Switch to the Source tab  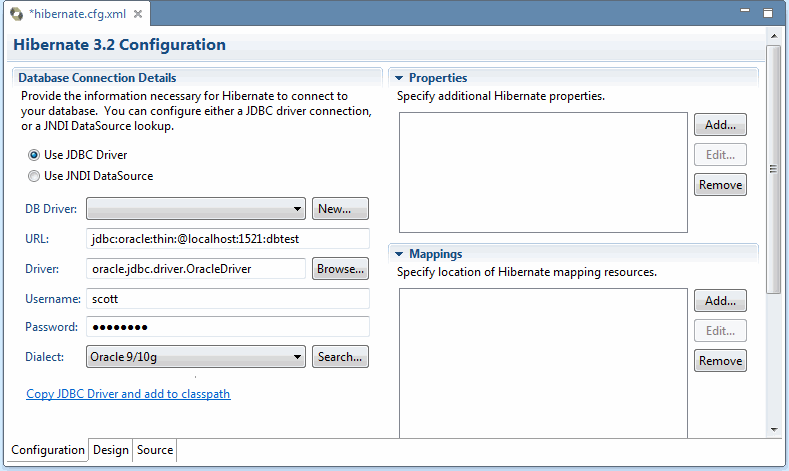[155, 450]
